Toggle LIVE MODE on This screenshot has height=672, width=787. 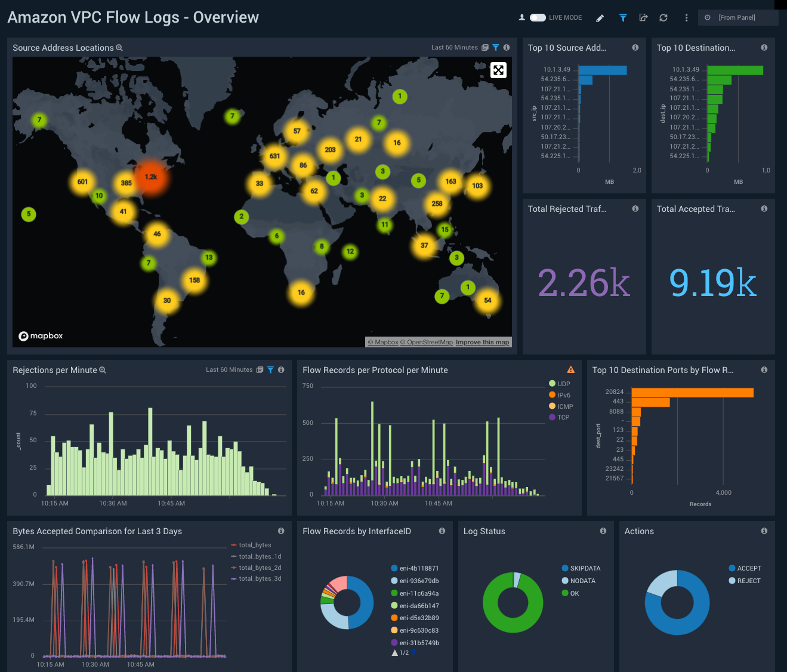[537, 17]
